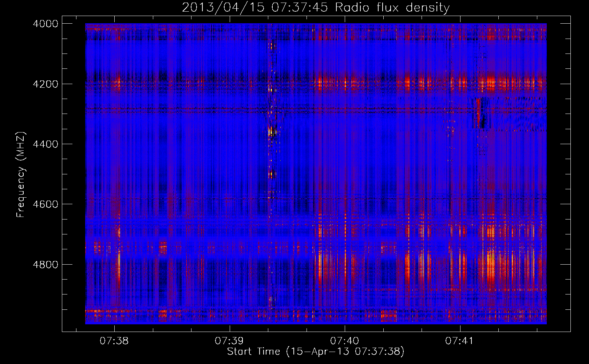Click the 07:40 time axis label
The width and height of the screenshot is (589, 364).
[x=345, y=341]
